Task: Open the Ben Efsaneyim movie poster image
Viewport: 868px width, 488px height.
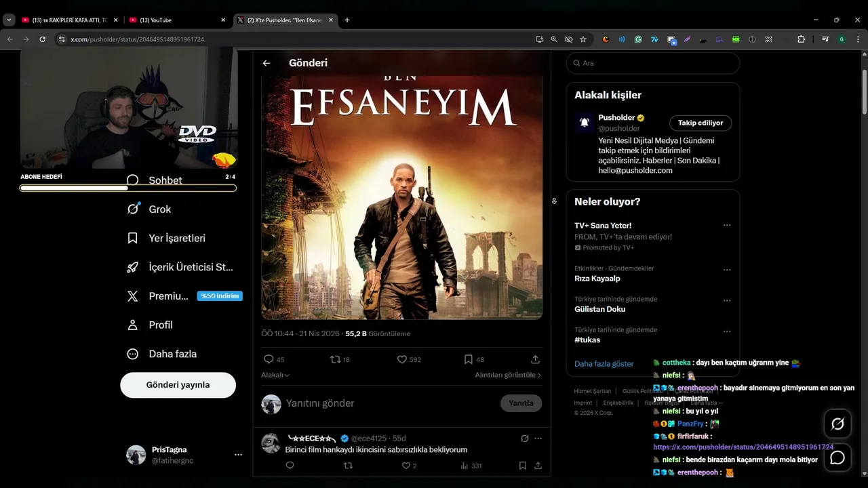Action: (x=402, y=197)
